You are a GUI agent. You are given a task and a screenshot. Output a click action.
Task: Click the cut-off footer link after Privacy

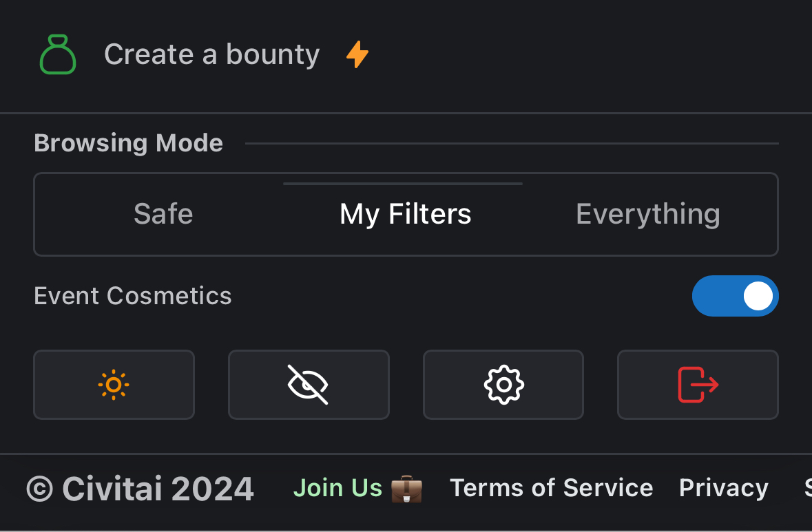[x=807, y=488]
